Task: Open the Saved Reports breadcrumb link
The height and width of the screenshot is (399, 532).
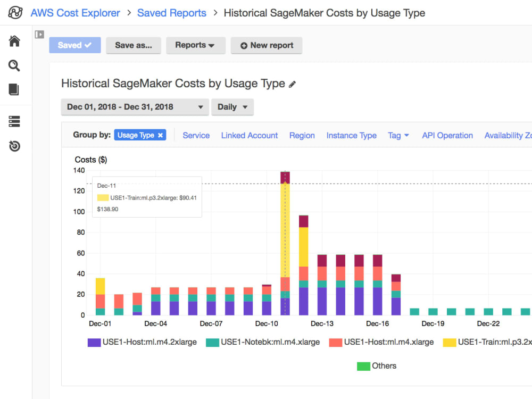Action: point(171,13)
